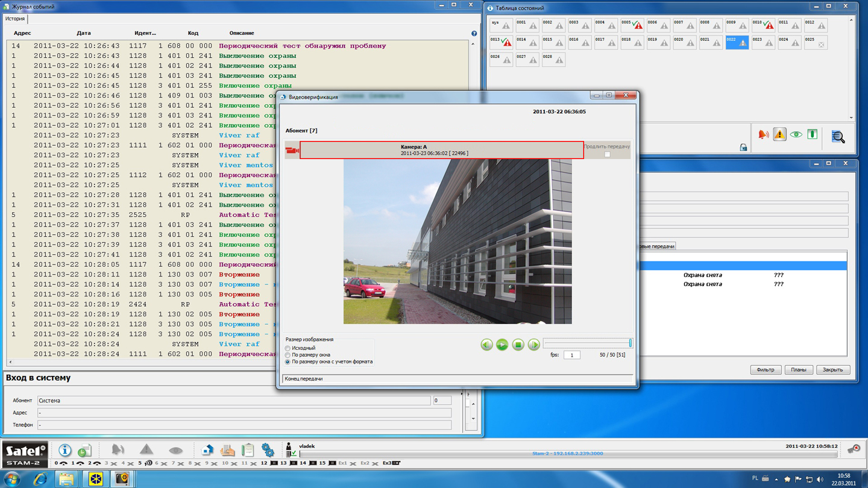This screenshot has width=868, height=488.
Task: Click the orange warning triangle icon
Action: coord(779,135)
